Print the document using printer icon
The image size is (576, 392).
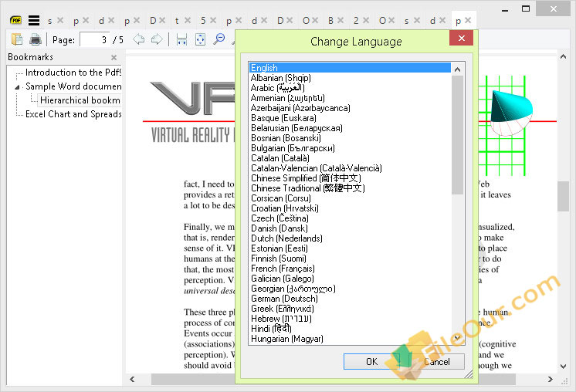coord(36,39)
